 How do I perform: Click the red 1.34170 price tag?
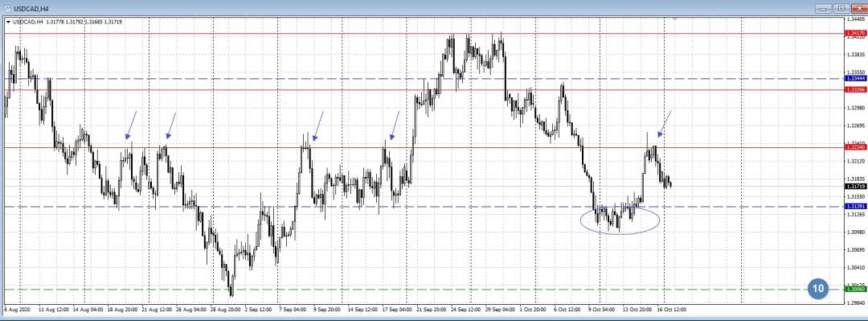pos(855,34)
